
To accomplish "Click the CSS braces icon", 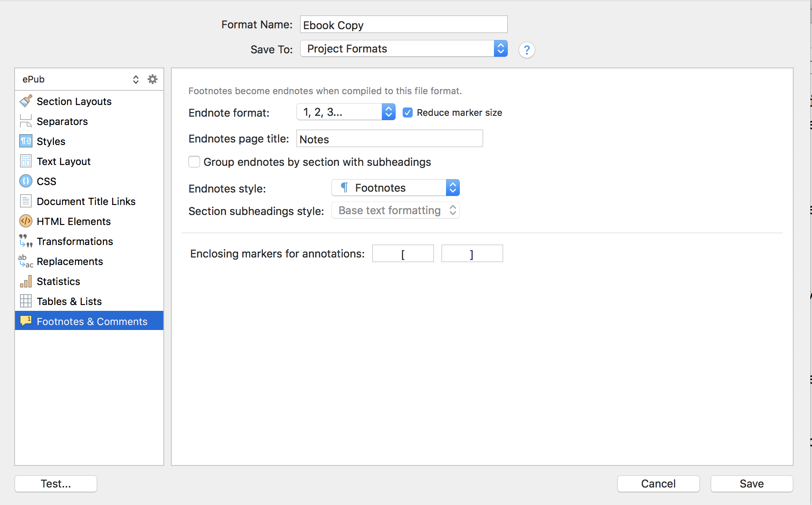I will point(26,181).
